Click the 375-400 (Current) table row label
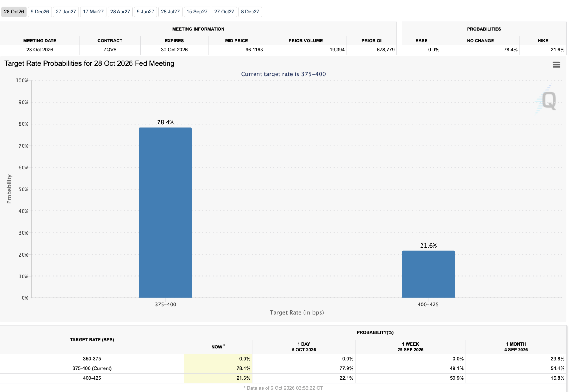The image size is (570, 392). [x=92, y=368]
